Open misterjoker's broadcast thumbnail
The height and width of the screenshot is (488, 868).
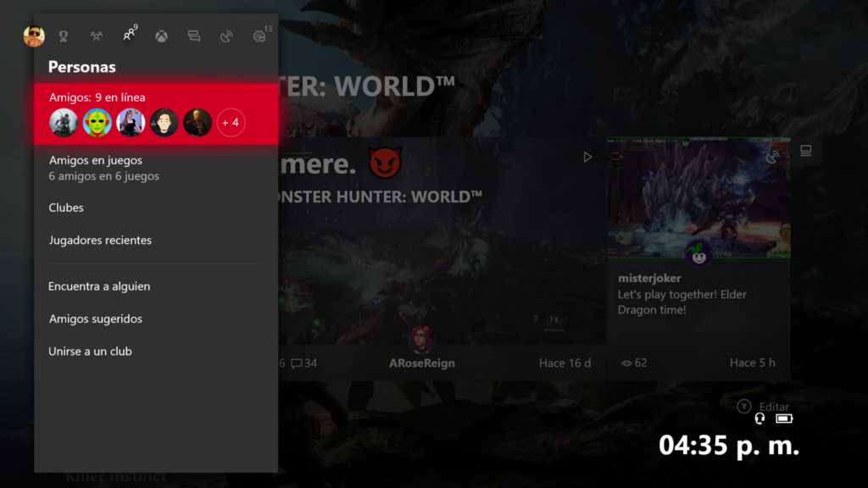point(698,198)
